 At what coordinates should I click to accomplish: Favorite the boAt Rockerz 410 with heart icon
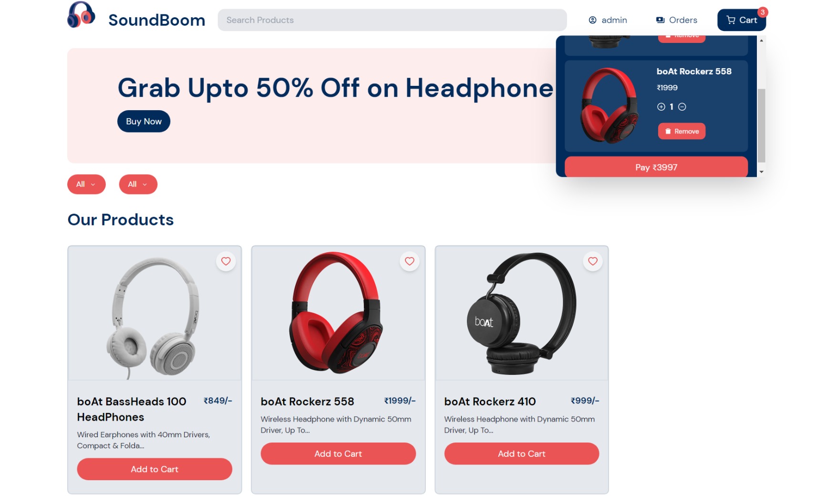(x=593, y=261)
